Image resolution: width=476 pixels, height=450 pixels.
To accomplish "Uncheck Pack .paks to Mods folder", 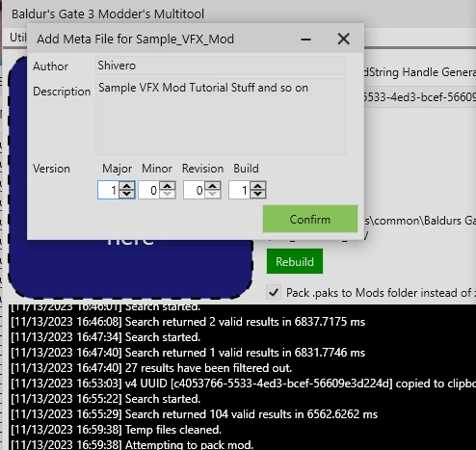I will pyautogui.click(x=274, y=292).
